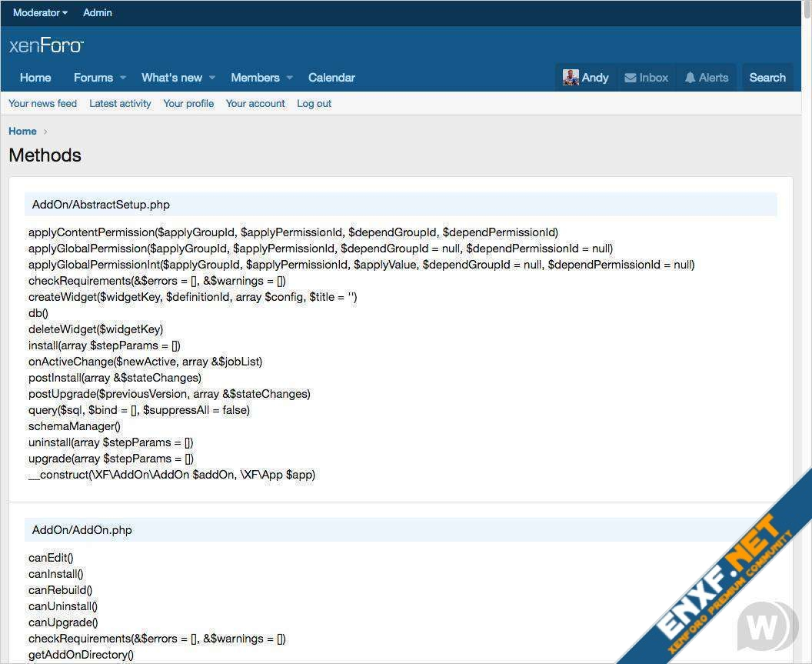
Task: Click Log out link
Action: [x=314, y=104]
